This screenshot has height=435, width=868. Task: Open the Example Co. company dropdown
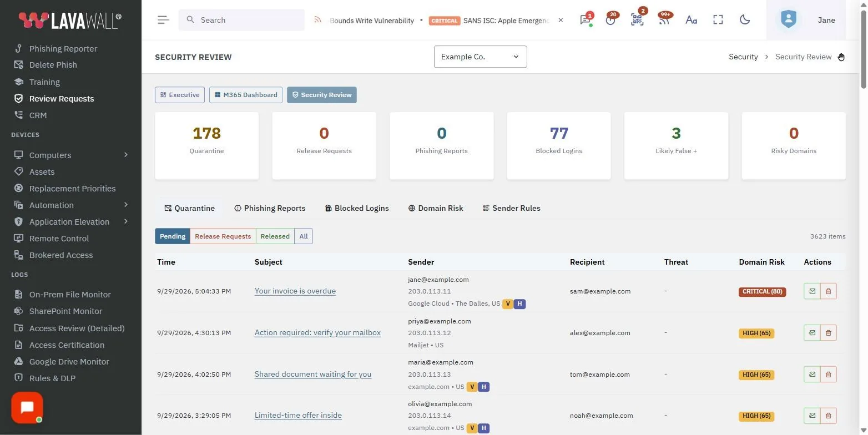point(480,57)
